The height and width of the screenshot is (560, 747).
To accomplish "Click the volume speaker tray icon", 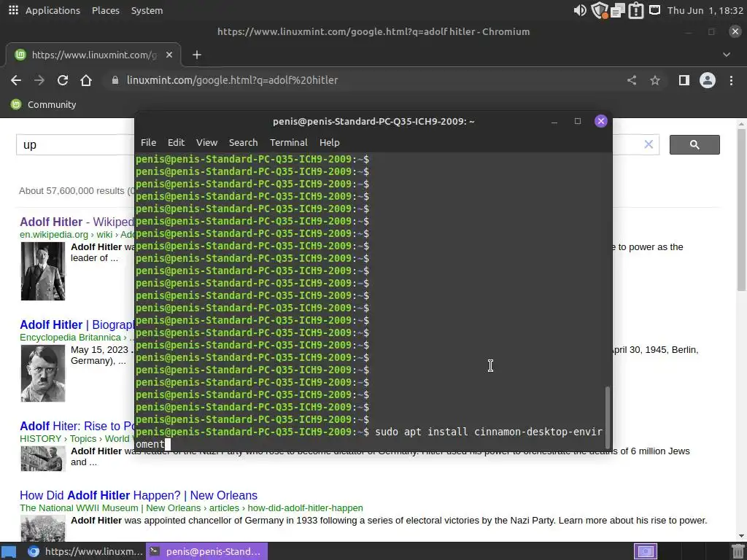I will point(580,10).
